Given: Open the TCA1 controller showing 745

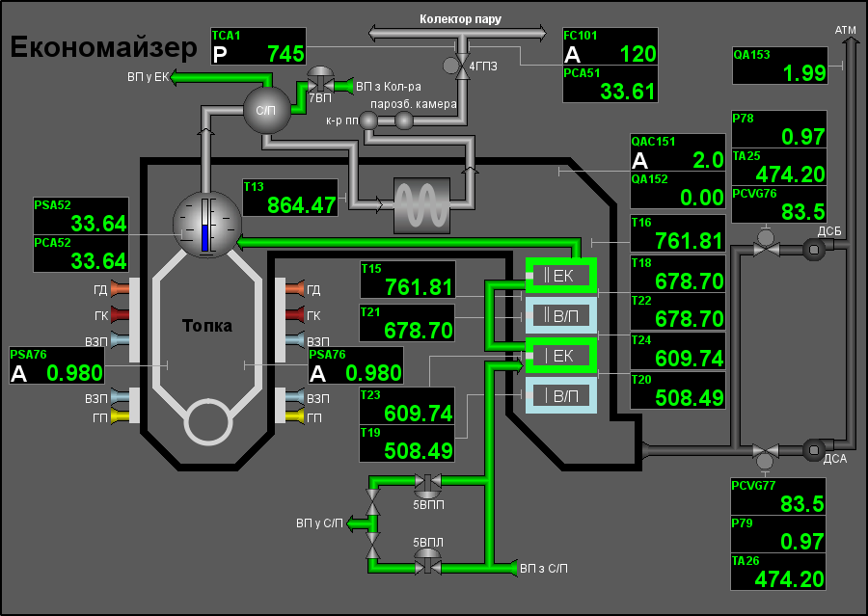Looking at the screenshot, I should click(x=258, y=46).
